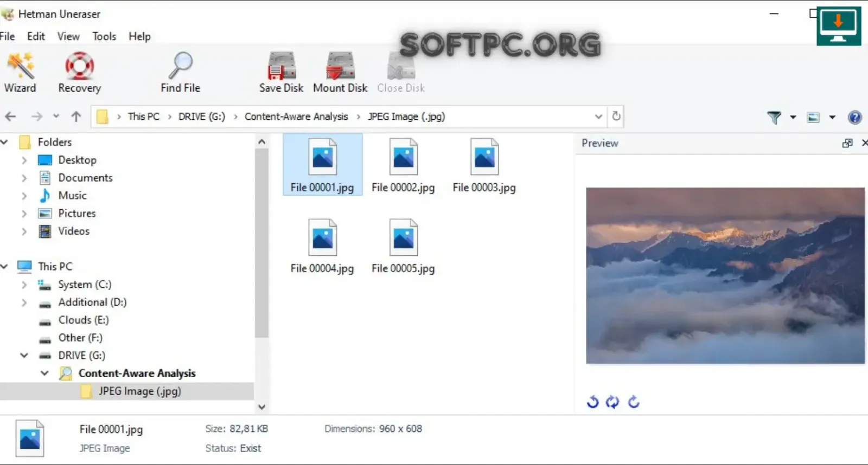The height and width of the screenshot is (465, 868).
Task: Expand the Desktop folder node
Action: [24, 160]
